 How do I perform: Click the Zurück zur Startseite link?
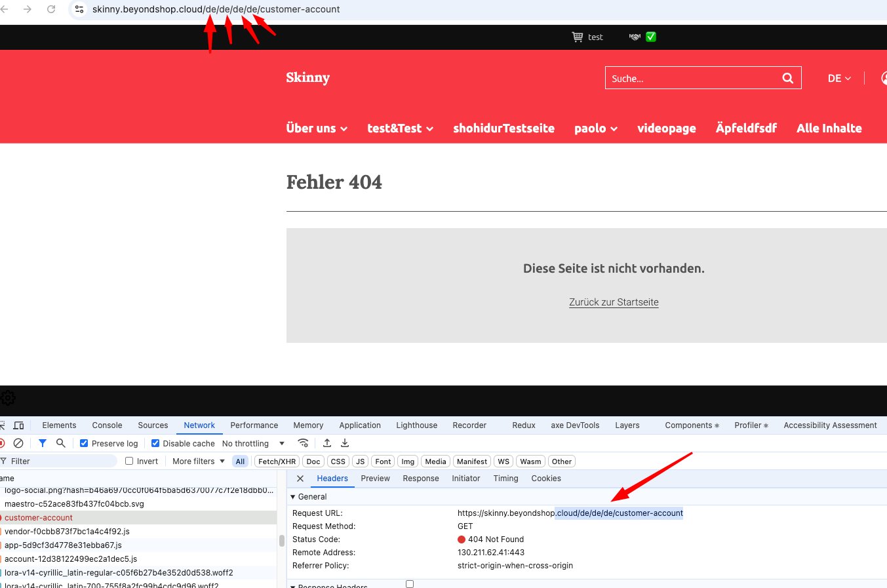coord(614,302)
